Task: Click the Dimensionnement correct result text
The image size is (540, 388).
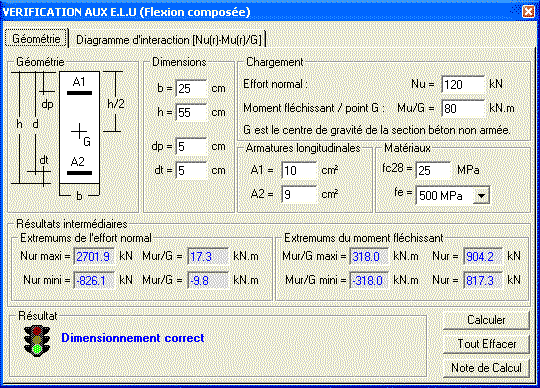Action: [133, 338]
